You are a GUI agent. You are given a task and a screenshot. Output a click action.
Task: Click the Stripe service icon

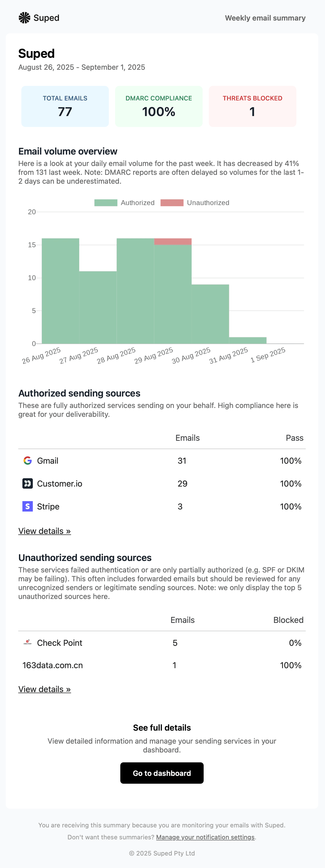(x=27, y=506)
